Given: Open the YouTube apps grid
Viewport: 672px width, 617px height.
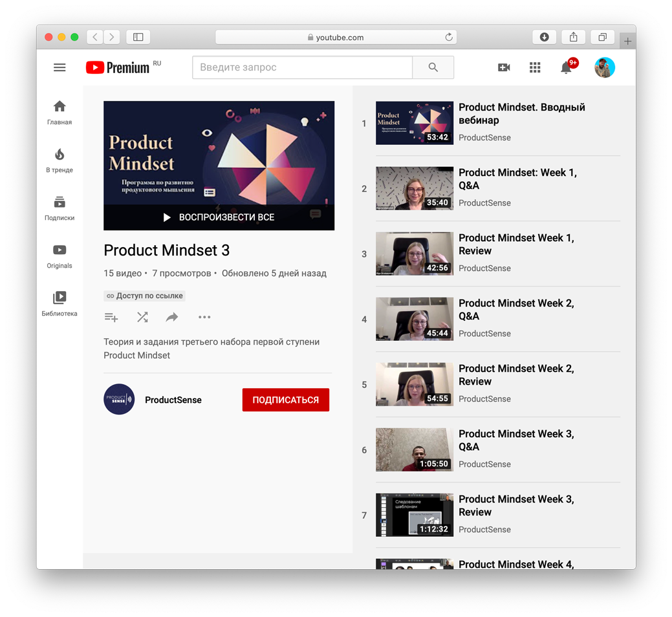Looking at the screenshot, I should 535,67.
